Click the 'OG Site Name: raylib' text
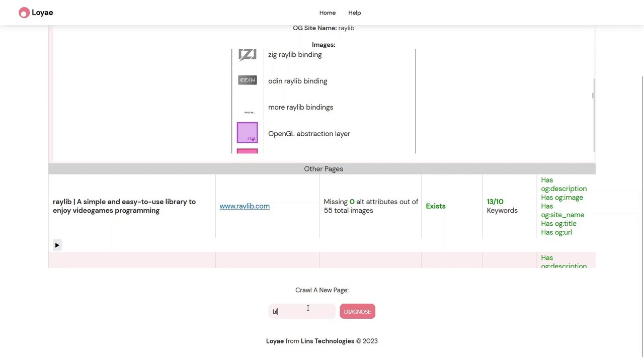This screenshot has height=362, width=644. pyautogui.click(x=324, y=28)
